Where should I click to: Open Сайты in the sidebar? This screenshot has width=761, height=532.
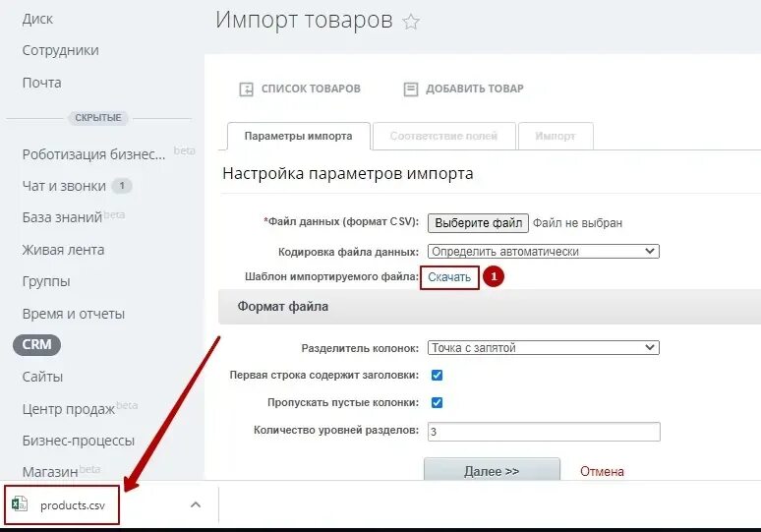click(x=42, y=377)
